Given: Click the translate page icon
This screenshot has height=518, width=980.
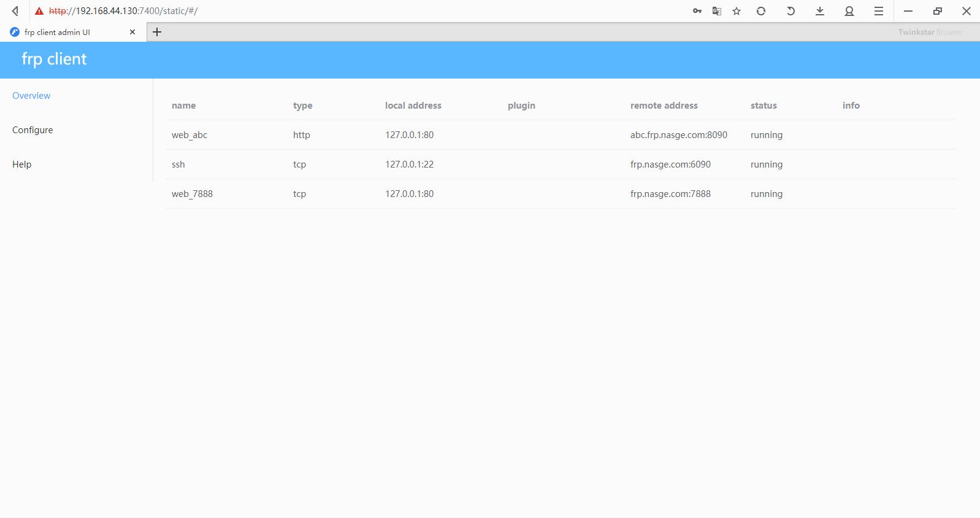Looking at the screenshot, I should (x=717, y=11).
